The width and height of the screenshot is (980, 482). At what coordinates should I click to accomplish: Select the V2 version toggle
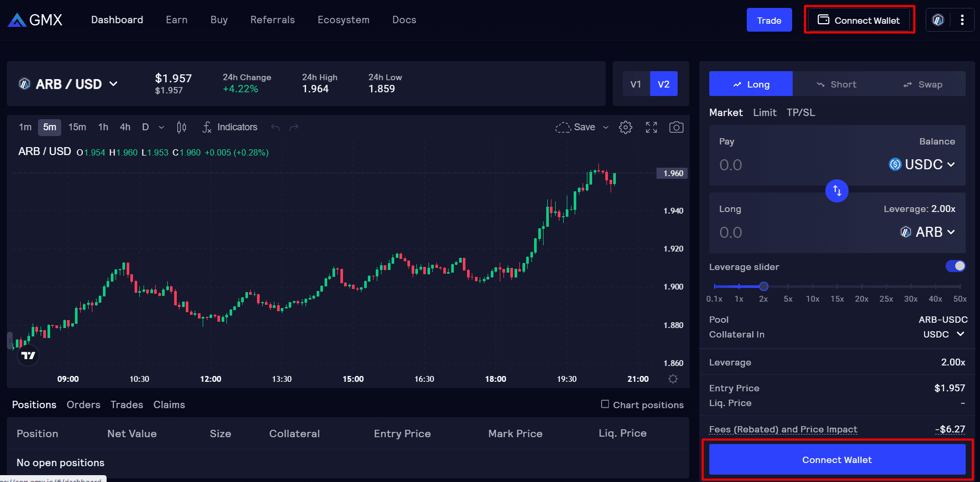663,84
